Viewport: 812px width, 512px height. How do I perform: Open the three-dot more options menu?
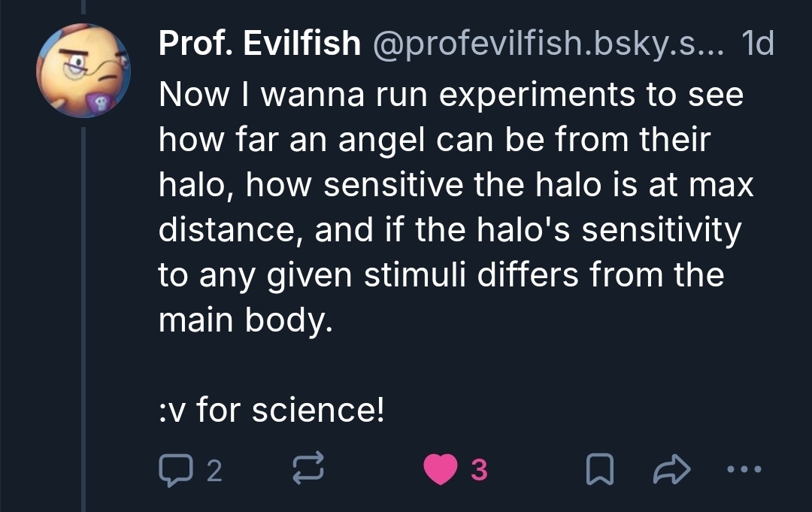(745, 471)
